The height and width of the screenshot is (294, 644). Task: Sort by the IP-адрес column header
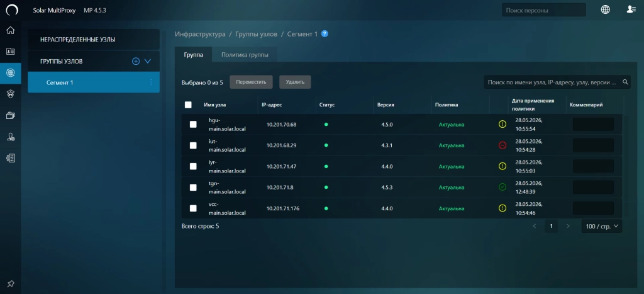coord(272,105)
